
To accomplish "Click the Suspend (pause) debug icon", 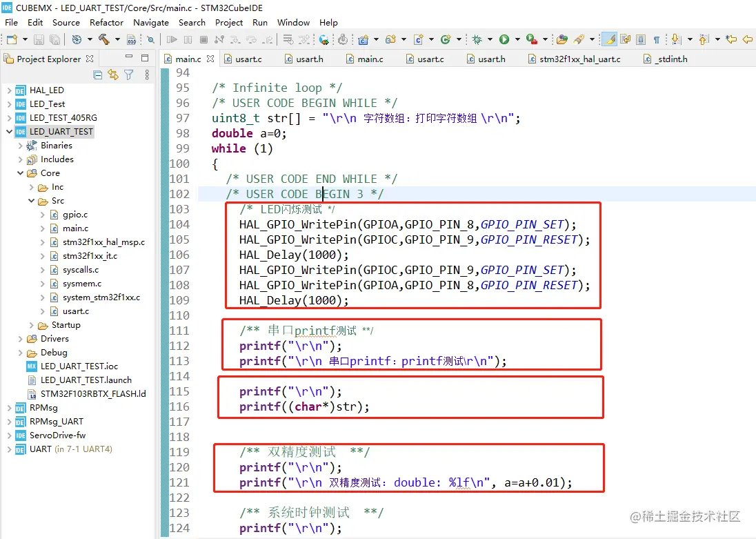I will click(188, 39).
